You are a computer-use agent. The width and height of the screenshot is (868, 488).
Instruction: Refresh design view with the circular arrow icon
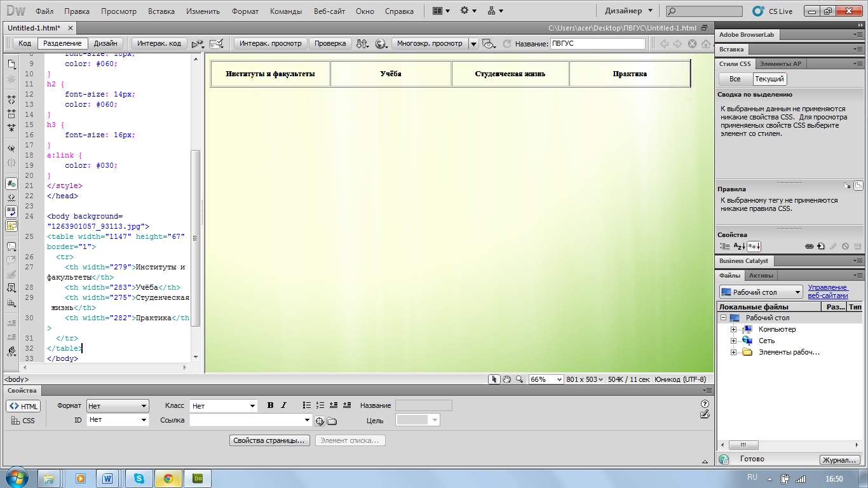(506, 44)
